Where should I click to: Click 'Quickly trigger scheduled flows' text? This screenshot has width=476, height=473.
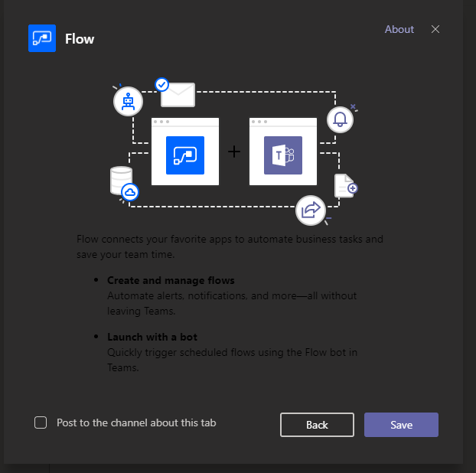pyautogui.click(x=232, y=360)
